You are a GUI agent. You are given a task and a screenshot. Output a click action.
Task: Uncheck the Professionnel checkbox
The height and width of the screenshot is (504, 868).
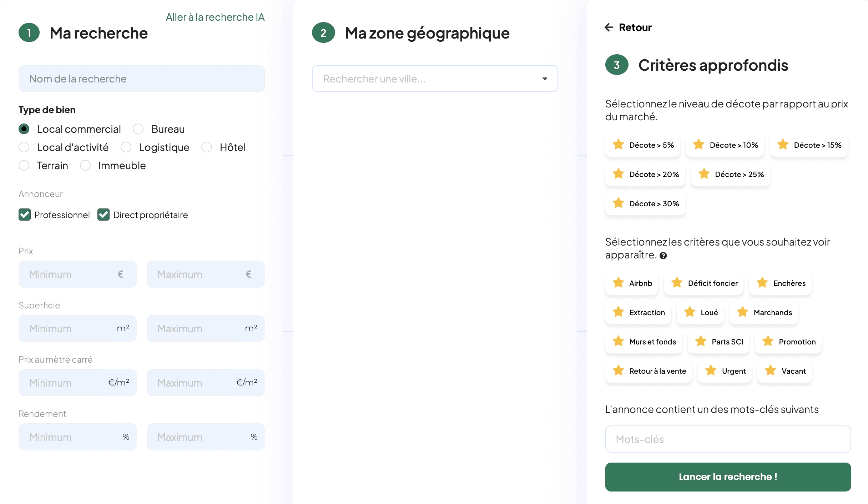tap(25, 215)
